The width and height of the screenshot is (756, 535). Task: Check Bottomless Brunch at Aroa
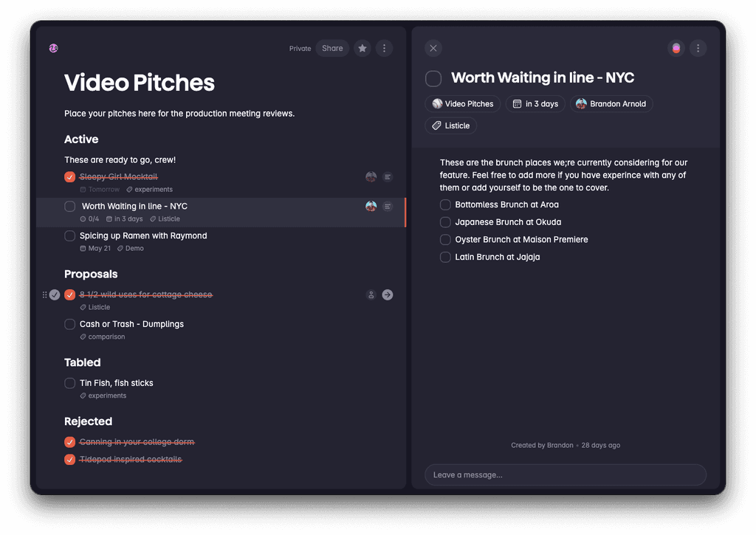click(445, 204)
